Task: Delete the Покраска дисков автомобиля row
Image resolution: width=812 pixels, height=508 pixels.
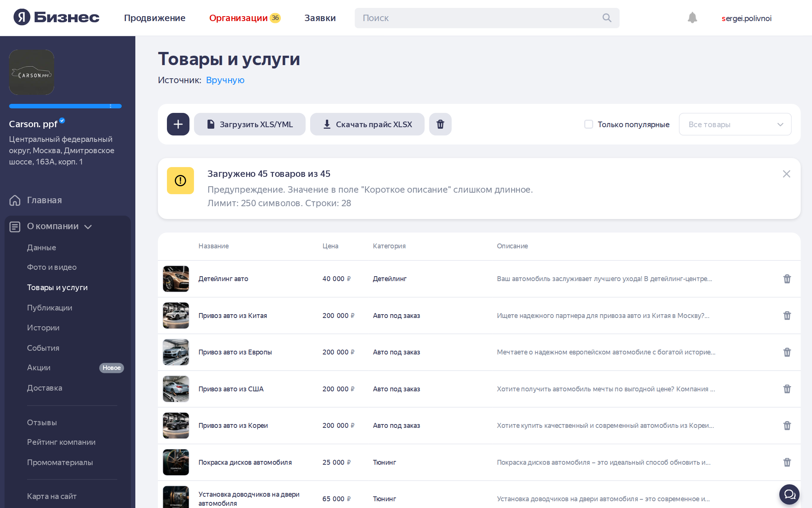Action: [x=787, y=462]
